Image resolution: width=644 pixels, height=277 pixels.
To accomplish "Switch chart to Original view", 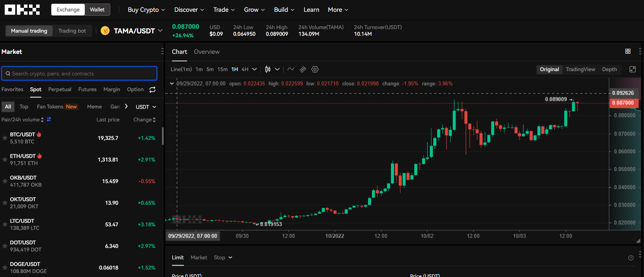I will click(549, 69).
